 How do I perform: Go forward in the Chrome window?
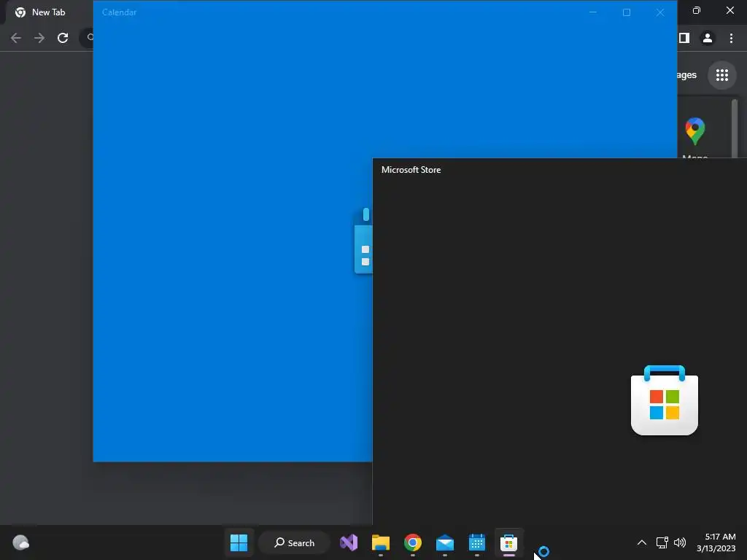pyautogui.click(x=39, y=38)
